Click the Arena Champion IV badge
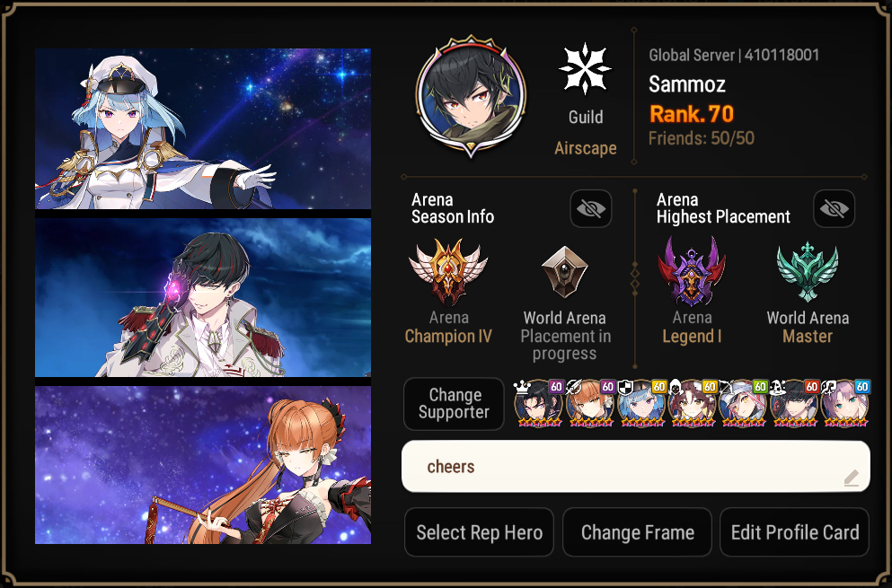 pos(448,272)
